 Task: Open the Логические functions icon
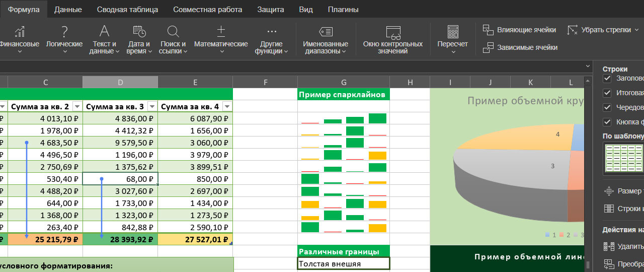tap(64, 32)
